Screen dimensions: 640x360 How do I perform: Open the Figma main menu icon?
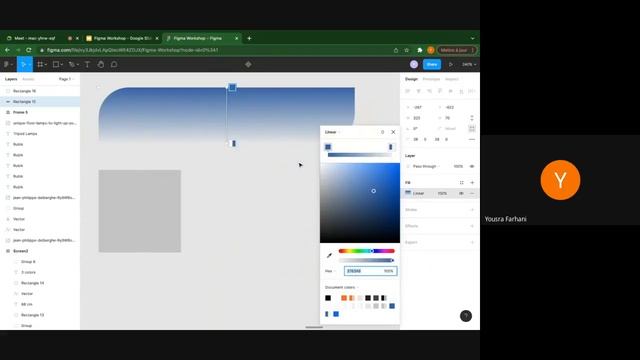point(6,64)
